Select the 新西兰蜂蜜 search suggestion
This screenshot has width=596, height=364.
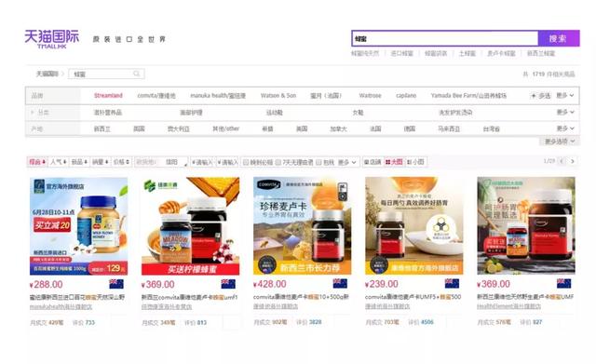point(541,54)
